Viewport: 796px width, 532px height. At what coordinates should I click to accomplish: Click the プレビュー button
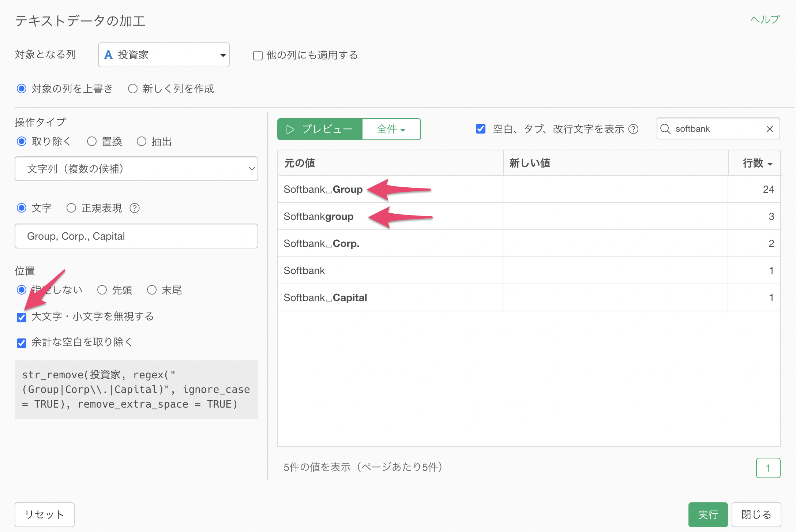click(320, 129)
